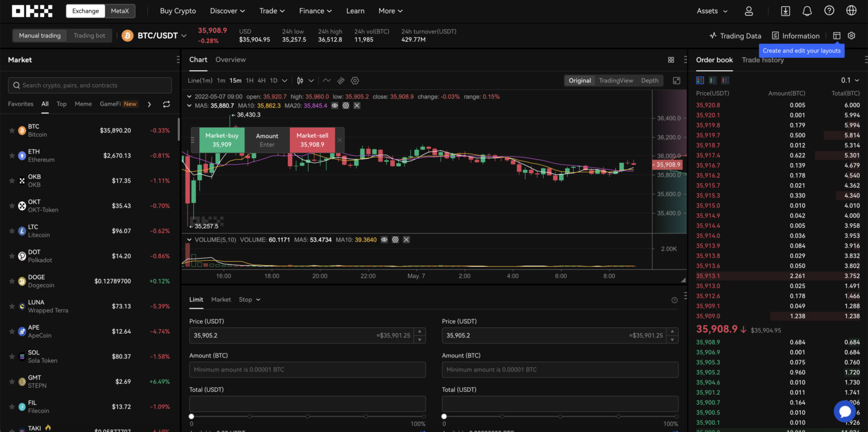Expand the Trade menu
The height and width of the screenshot is (432, 868).
[272, 11]
